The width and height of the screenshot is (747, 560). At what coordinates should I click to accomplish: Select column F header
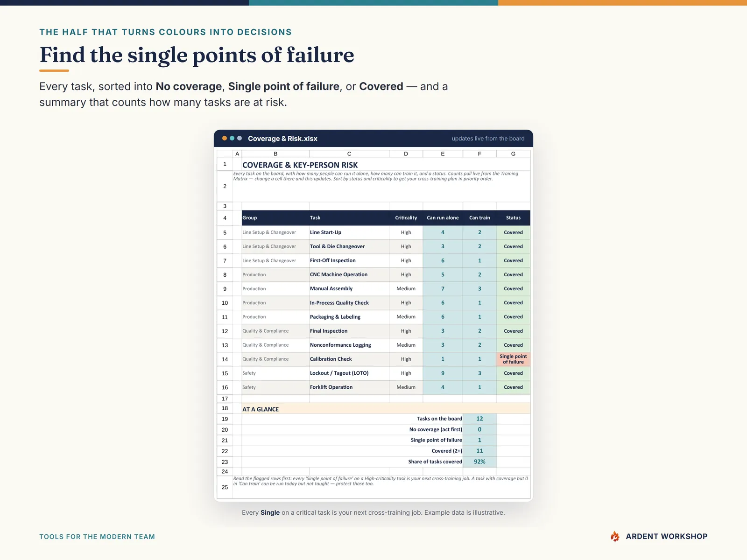tap(479, 154)
